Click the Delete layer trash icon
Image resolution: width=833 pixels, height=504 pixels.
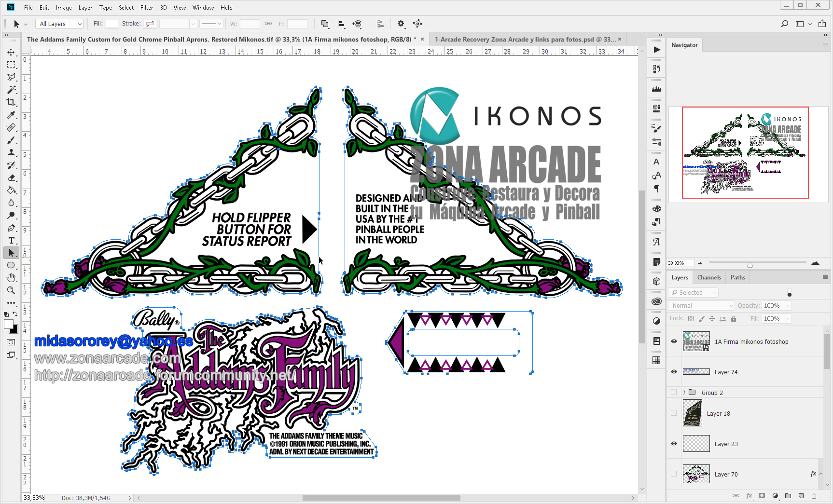pos(814,495)
